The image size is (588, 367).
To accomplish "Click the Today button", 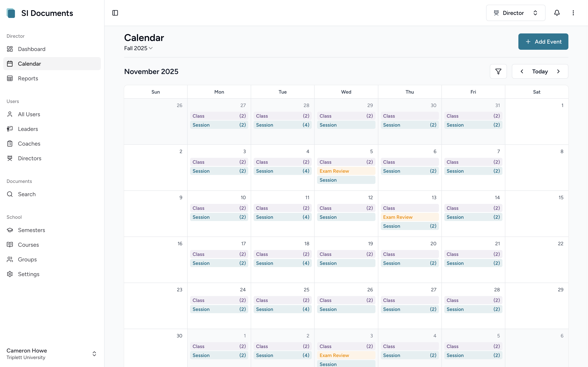I will click(540, 71).
